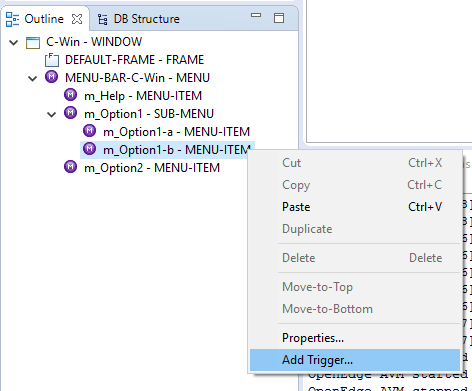
Task: Collapse the C-Win WINDOW node
Action: pos(14,42)
